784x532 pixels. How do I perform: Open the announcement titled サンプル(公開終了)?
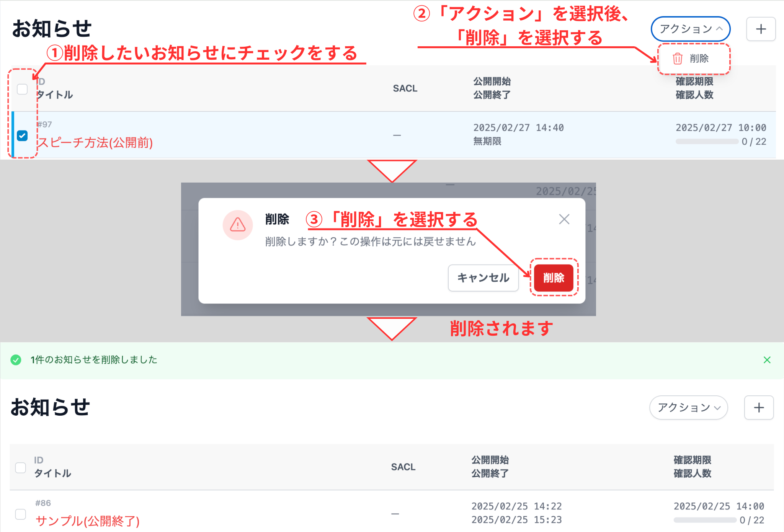pyautogui.click(x=87, y=521)
